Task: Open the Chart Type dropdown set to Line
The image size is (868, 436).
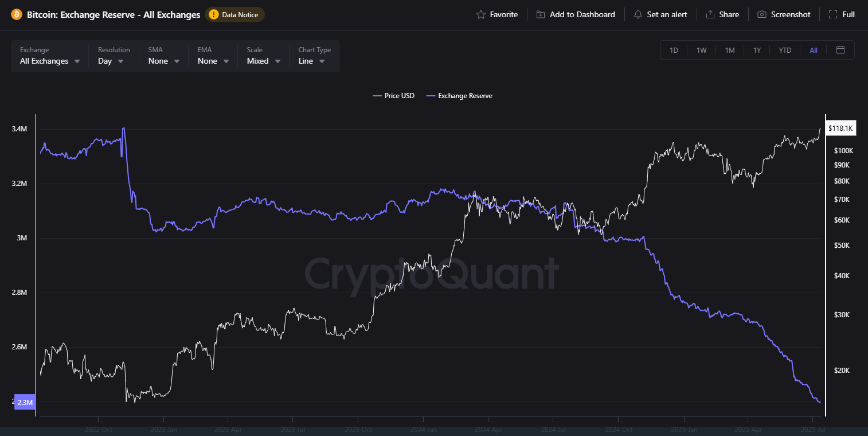Action: click(x=314, y=56)
